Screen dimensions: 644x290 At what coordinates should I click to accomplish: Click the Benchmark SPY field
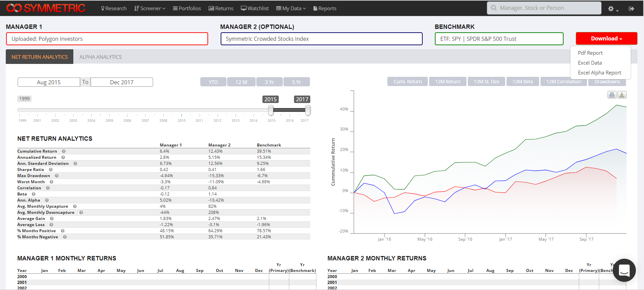[499, 39]
